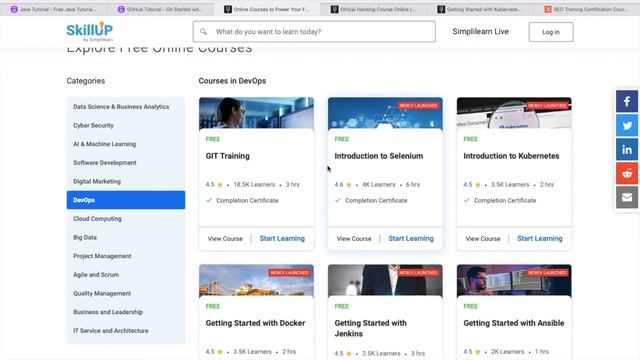Open Introduction to Selenium course thumbnail
640x360 pixels.
[385, 113]
